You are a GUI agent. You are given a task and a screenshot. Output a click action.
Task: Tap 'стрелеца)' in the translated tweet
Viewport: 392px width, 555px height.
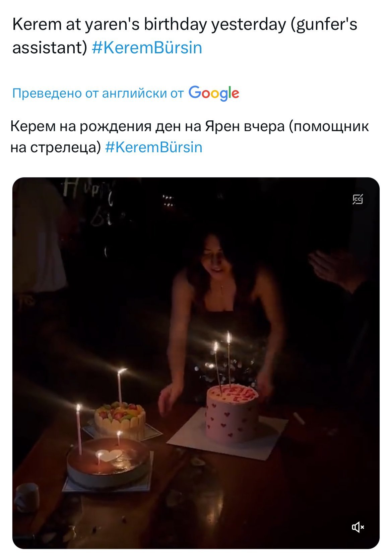tap(66, 148)
